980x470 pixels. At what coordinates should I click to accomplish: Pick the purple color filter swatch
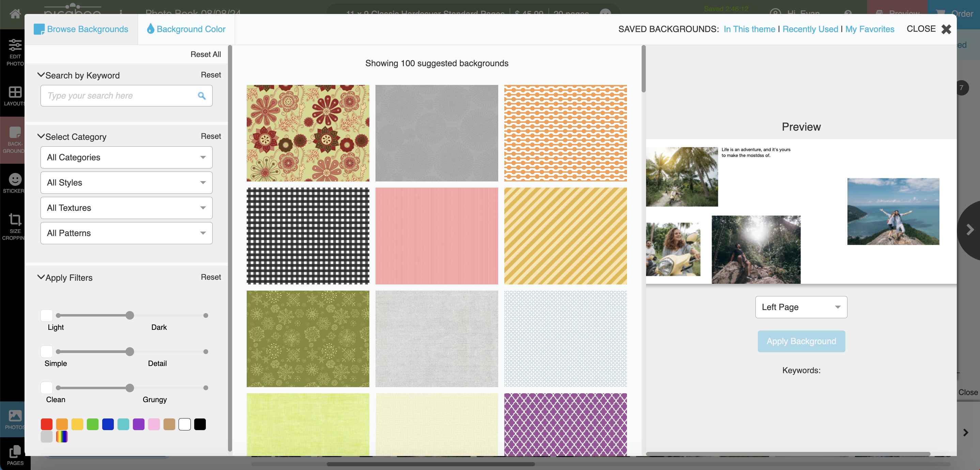(x=138, y=424)
